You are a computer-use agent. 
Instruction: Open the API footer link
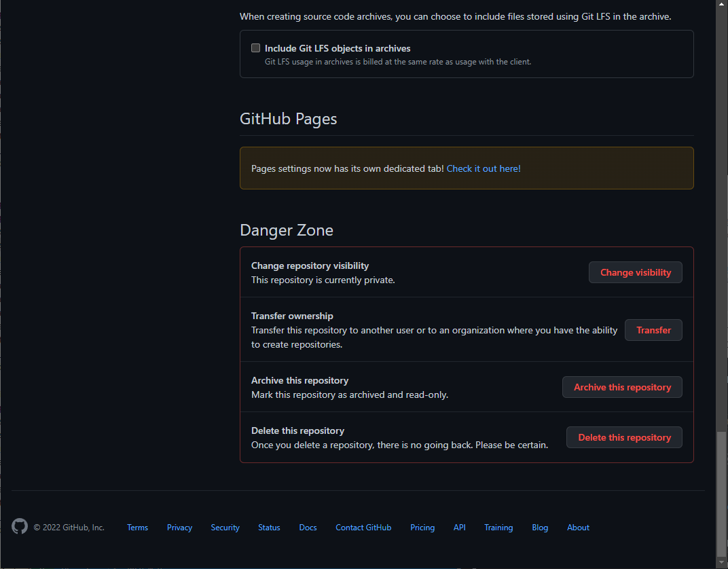460,527
